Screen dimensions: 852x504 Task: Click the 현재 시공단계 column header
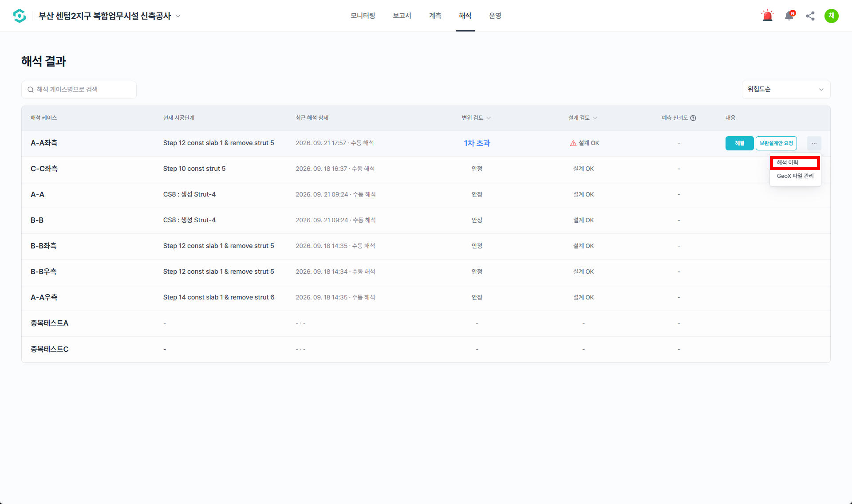click(x=178, y=118)
